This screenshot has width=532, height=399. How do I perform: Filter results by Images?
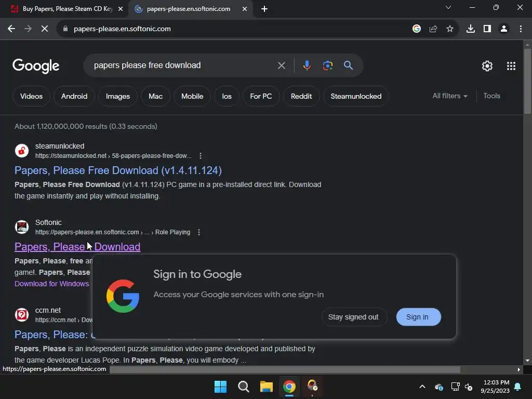point(118,96)
